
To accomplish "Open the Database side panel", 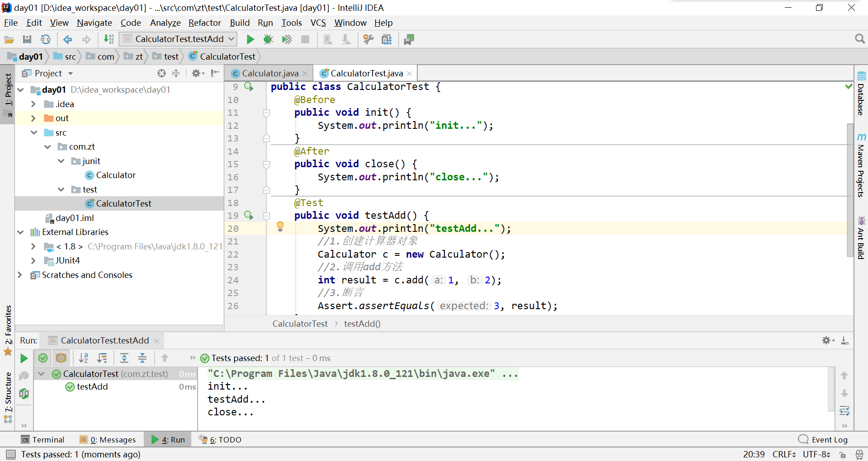I will pos(861,93).
